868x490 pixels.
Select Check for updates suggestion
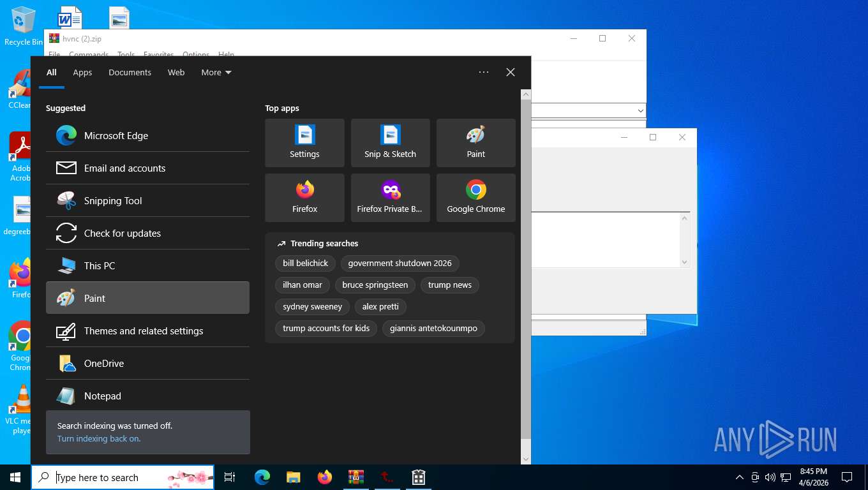[x=147, y=233]
